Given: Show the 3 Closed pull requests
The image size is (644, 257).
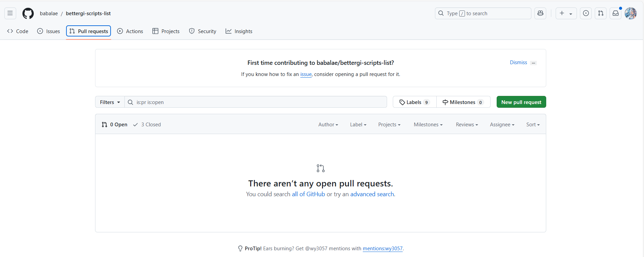Looking at the screenshot, I should 147,125.
